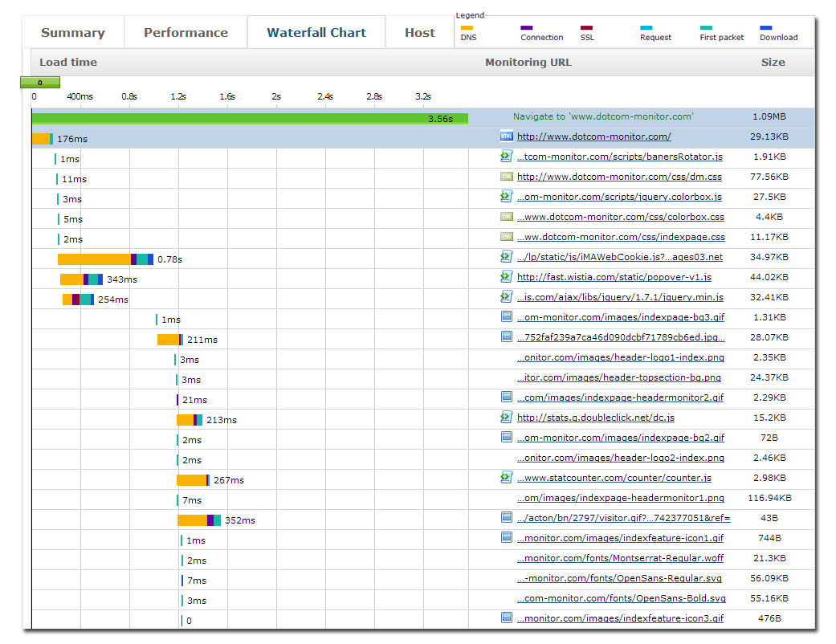The height and width of the screenshot is (644, 836).
Task: Click the green 3.56s total load bar
Action: pos(250,118)
